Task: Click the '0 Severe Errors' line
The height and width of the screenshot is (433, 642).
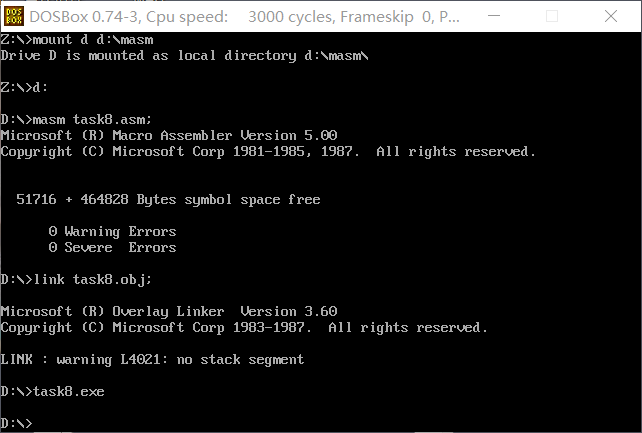Action: click(x=112, y=247)
